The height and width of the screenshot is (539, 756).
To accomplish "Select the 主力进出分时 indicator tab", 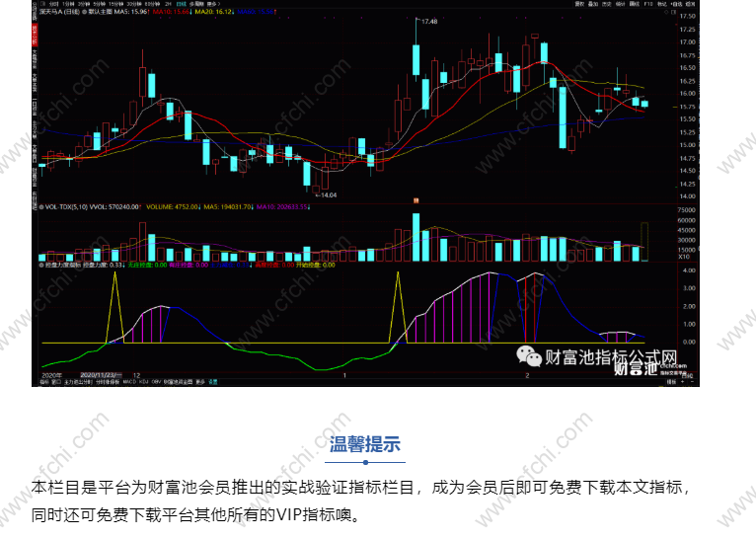I will click(x=79, y=382).
